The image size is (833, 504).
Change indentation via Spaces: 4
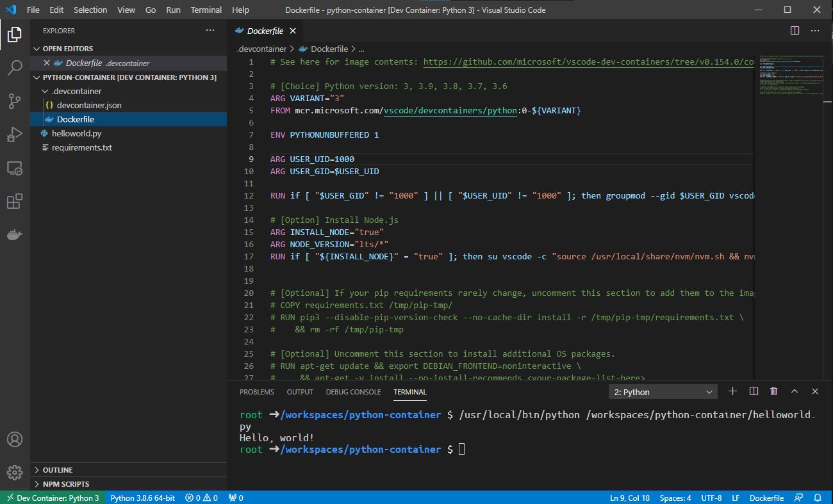pyautogui.click(x=675, y=498)
